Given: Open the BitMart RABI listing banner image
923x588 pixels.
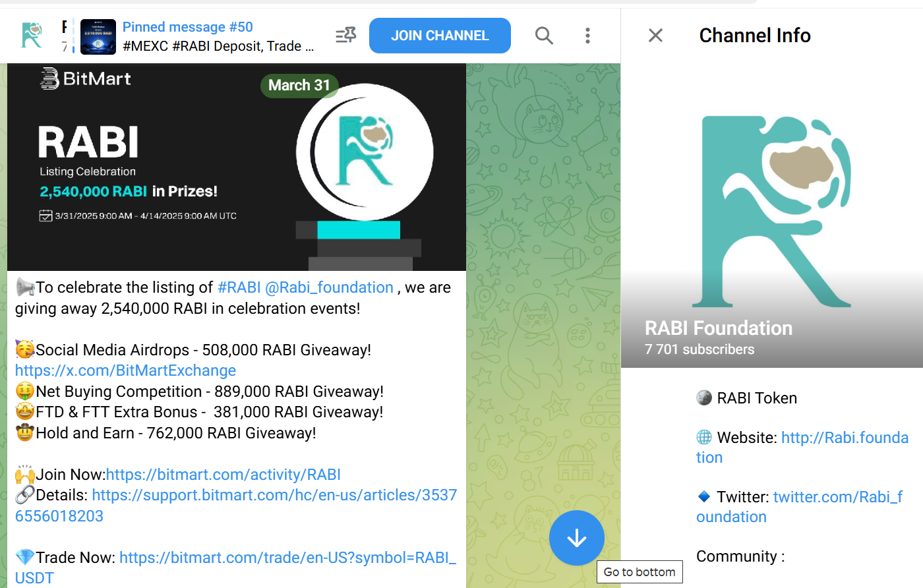Looking at the screenshot, I should 237,167.
